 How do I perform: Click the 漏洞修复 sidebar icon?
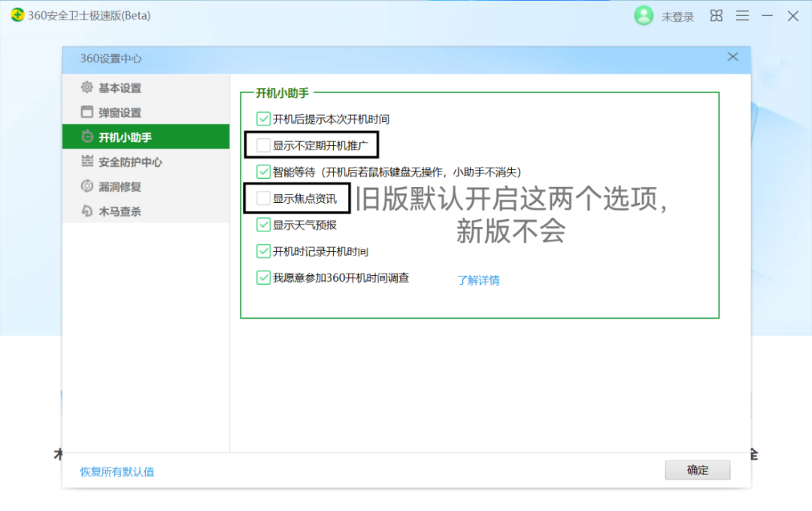coord(87,186)
